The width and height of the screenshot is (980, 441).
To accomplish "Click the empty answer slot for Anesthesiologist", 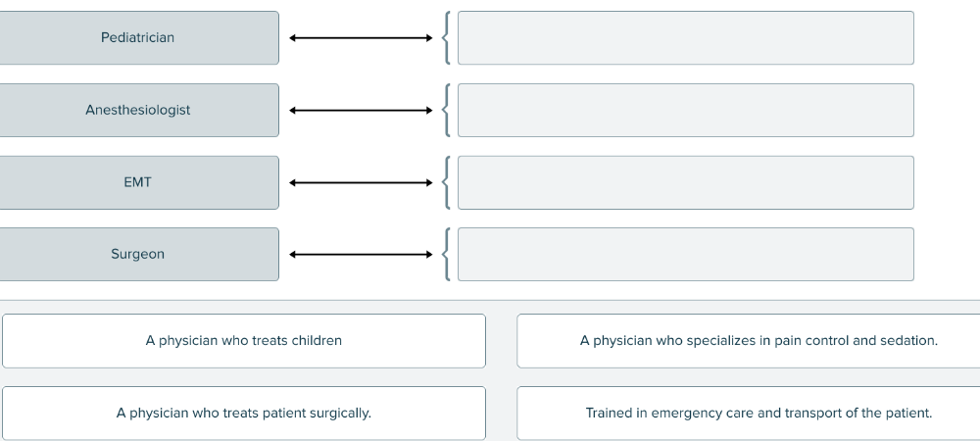I will pyautogui.click(x=685, y=111).
